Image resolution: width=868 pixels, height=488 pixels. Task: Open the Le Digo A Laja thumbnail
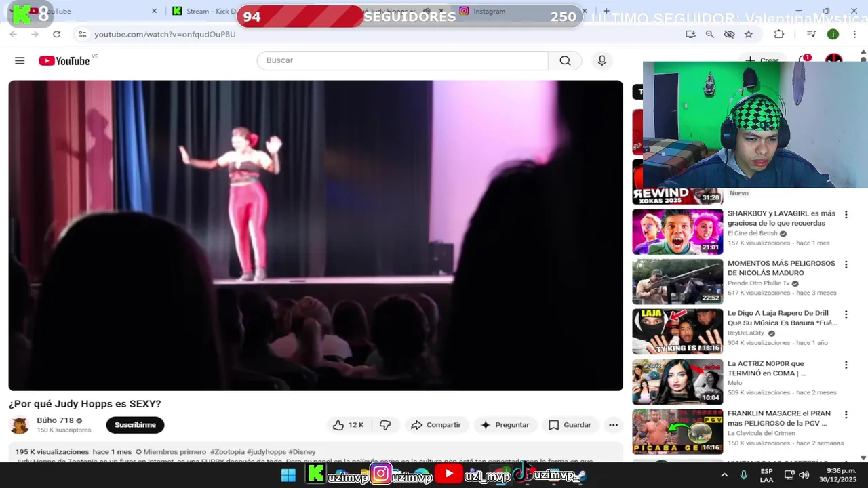tap(677, 331)
